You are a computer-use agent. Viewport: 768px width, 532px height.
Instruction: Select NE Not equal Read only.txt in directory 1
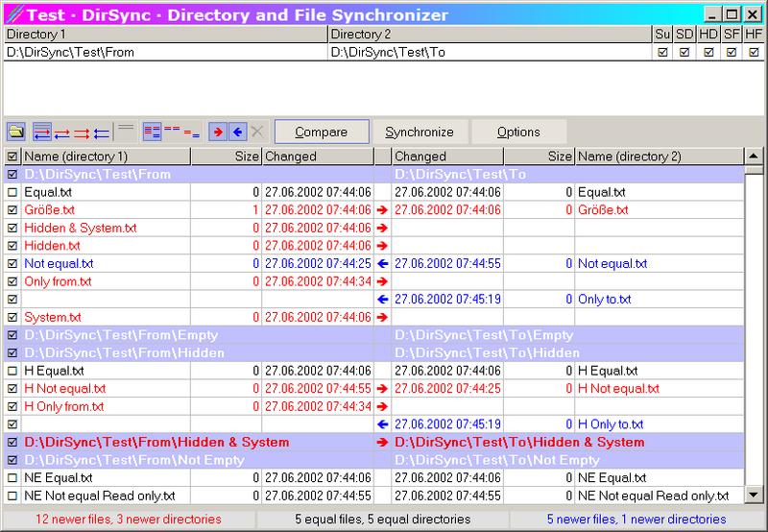pyautogui.click(x=100, y=496)
